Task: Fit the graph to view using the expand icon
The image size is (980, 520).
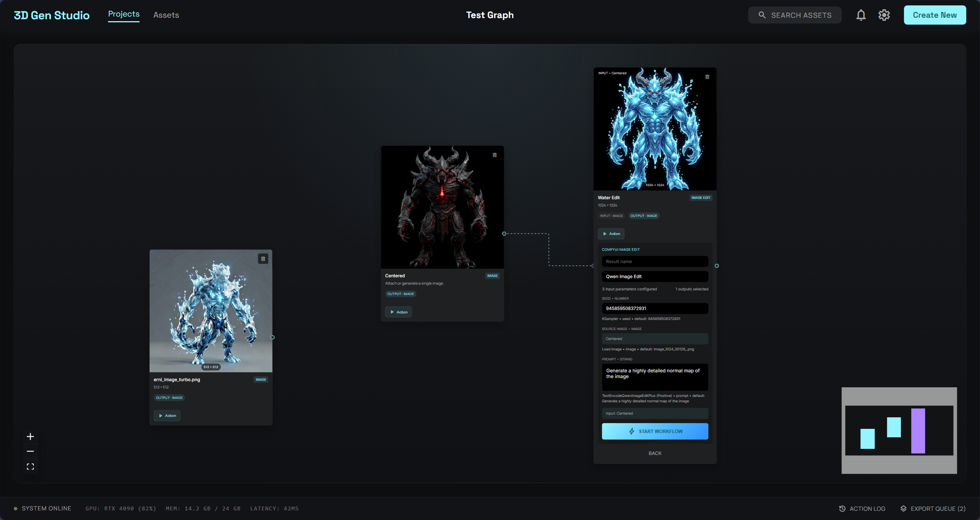Action: click(x=30, y=466)
